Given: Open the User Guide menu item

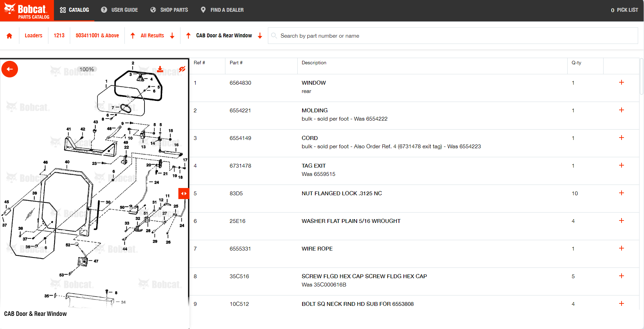Looking at the screenshot, I should click(x=119, y=10).
